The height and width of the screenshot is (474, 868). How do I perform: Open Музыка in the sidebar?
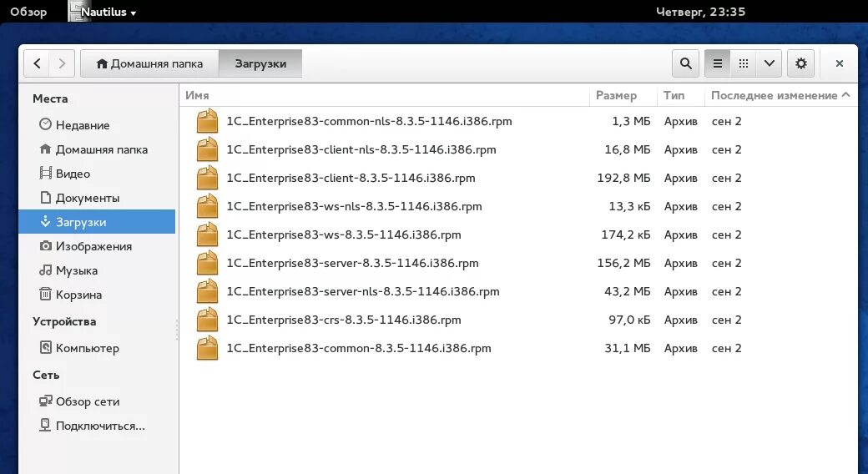pos(97,270)
